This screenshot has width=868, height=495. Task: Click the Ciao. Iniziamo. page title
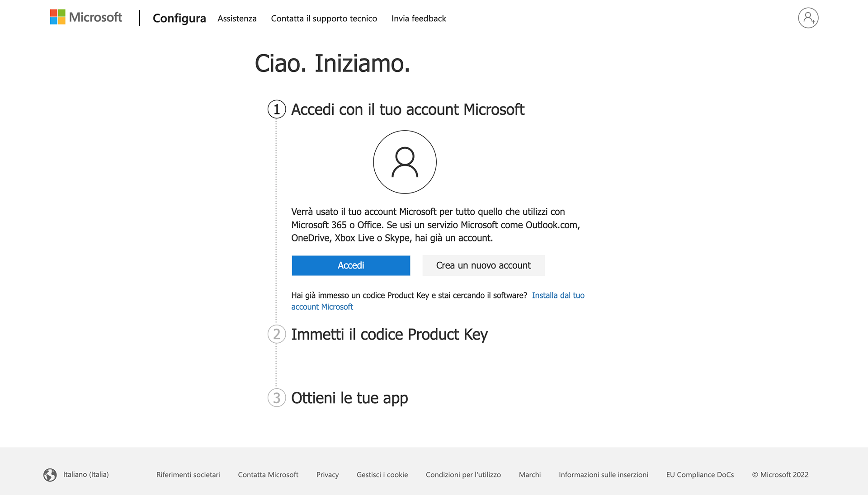[332, 63]
